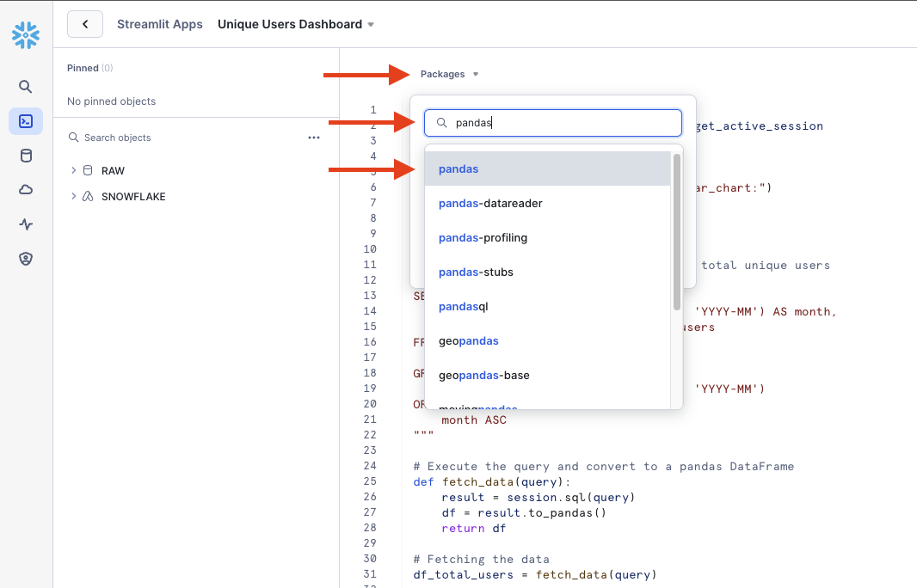
Task: Open the Projects worksheet icon in the sidebar
Action: [26, 121]
